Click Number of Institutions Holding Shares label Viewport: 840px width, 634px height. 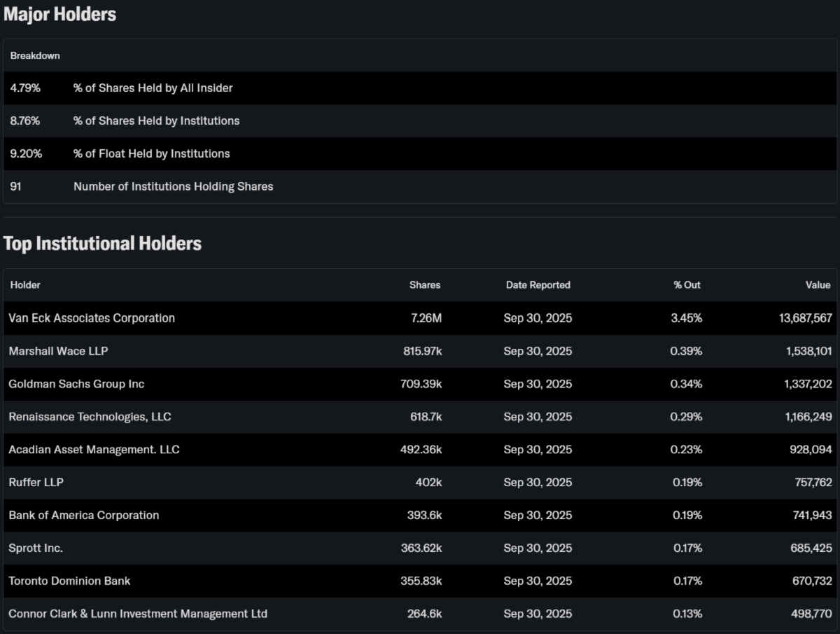(x=173, y=187)
